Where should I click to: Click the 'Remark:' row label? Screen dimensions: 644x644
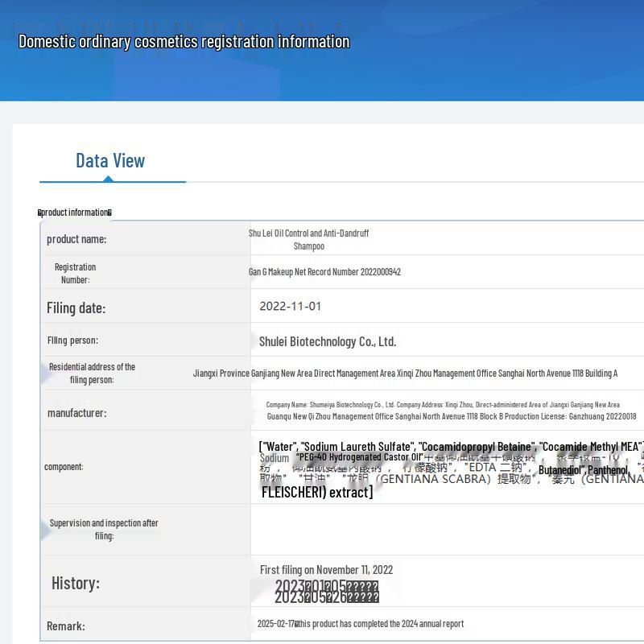tap(66, 626)
